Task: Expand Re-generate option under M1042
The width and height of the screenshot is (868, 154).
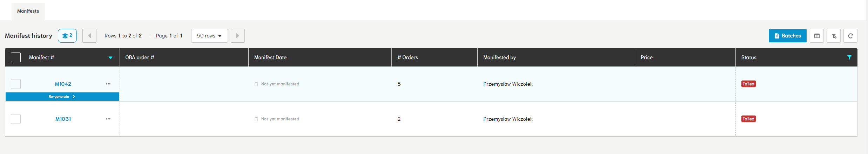Action: point(62,97)
